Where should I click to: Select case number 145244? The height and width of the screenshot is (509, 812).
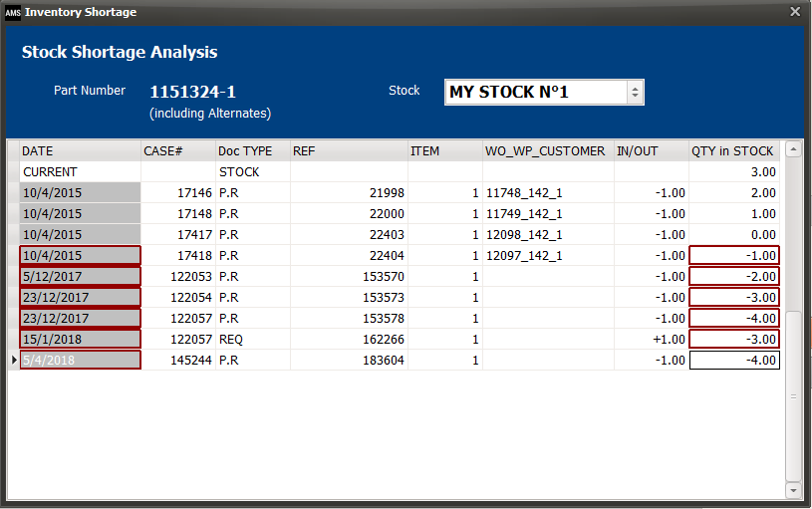(178, 360)
